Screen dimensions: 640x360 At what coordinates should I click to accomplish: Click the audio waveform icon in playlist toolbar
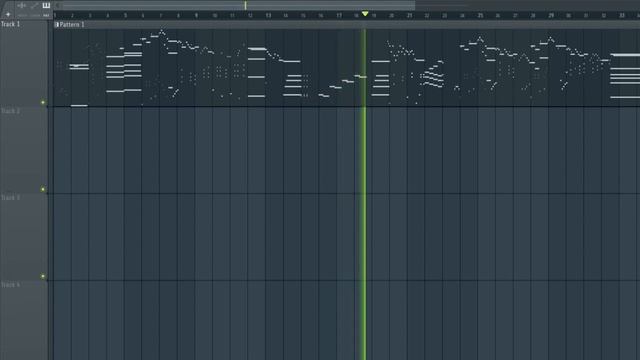(22, 5)
